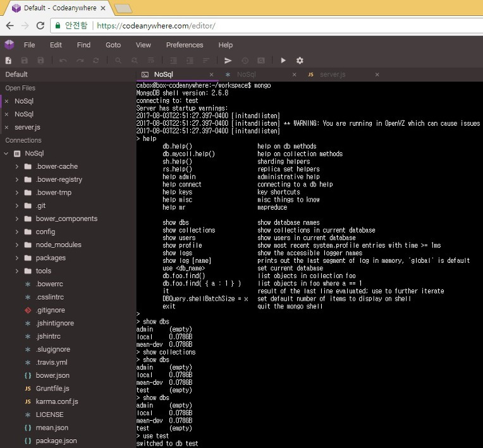Open the revision history clock icon
The image size is (483, 448).
point(245,61)
